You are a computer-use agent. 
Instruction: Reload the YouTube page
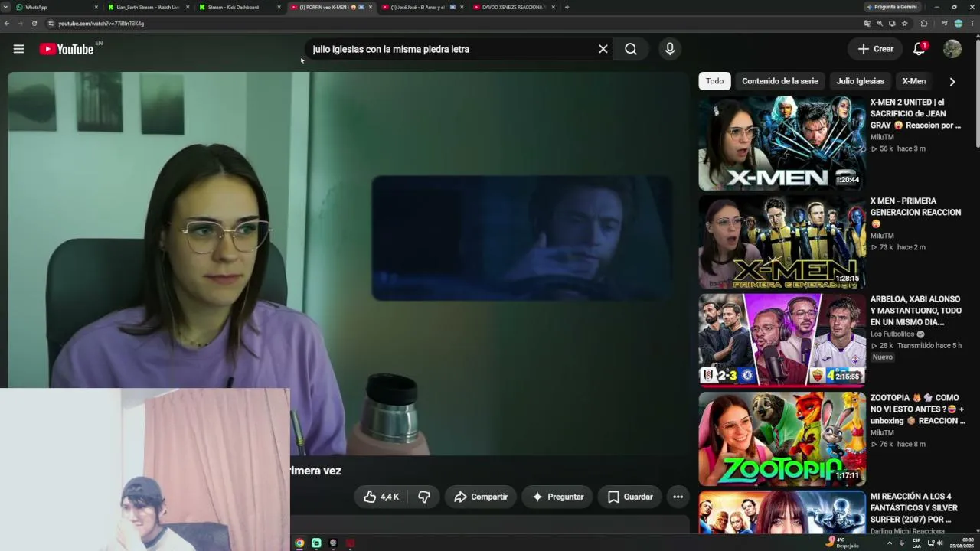click(34, 24)
